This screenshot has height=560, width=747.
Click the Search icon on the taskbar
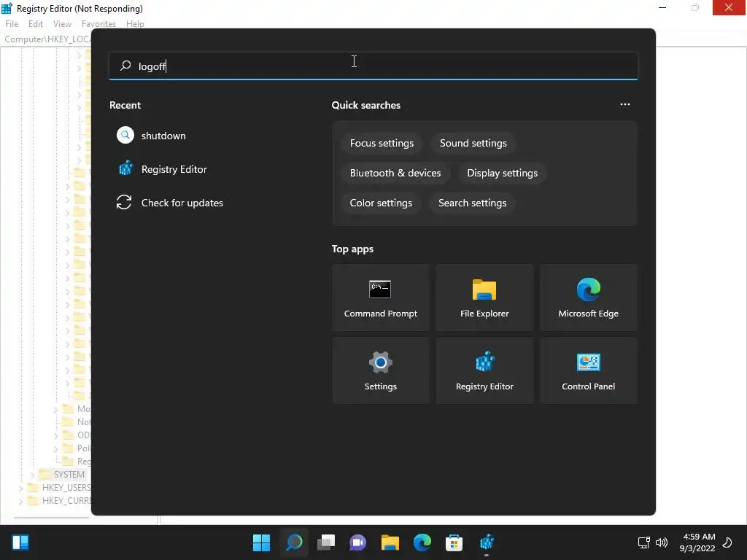coord(294,542)
